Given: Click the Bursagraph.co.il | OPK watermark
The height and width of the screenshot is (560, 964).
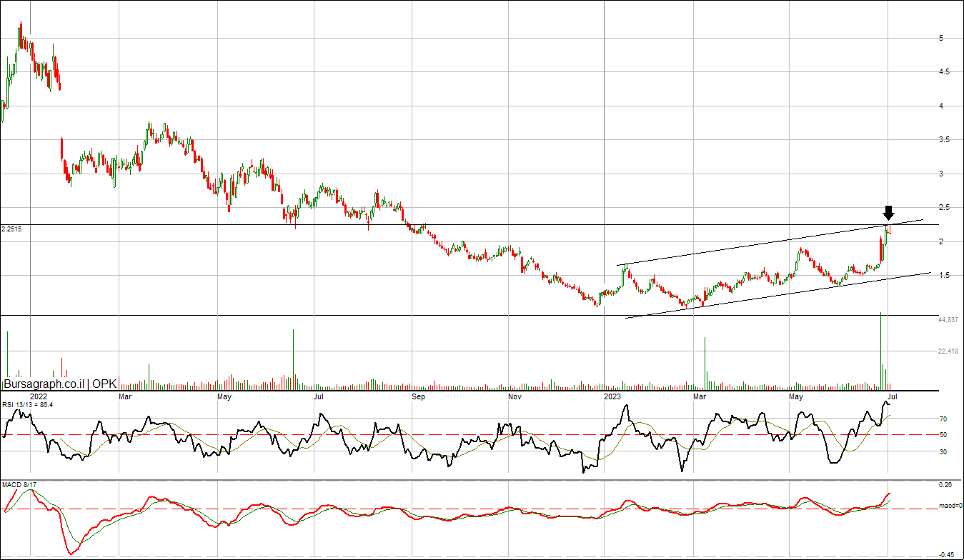Looking at the screenshot, I should click(60, 384).
